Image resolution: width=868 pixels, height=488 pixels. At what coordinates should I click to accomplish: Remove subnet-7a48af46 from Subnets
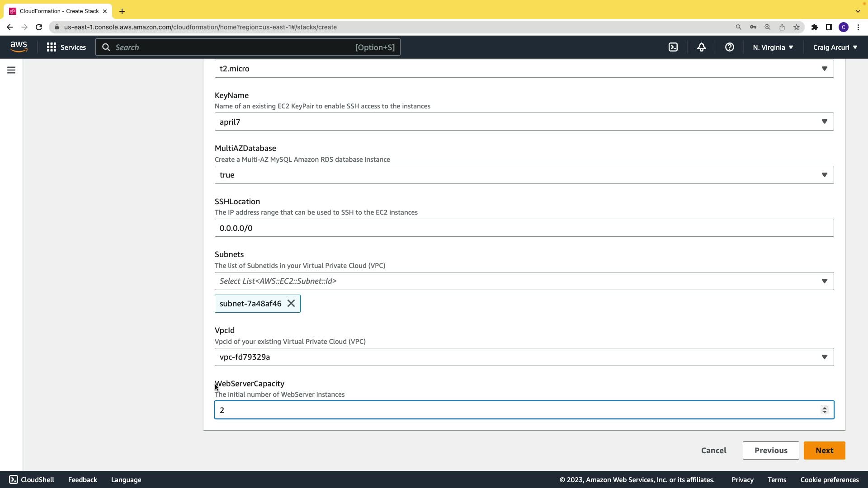(x=291, y=304)
